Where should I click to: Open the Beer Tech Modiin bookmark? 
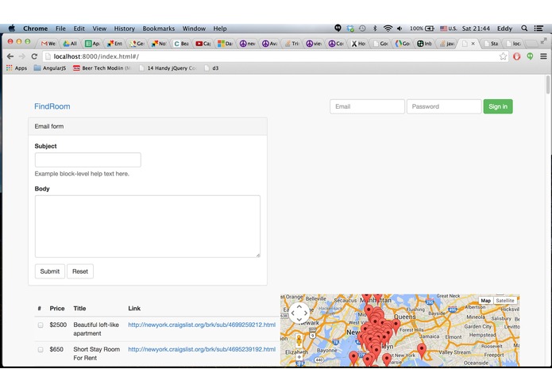click(x=102, y=68)
